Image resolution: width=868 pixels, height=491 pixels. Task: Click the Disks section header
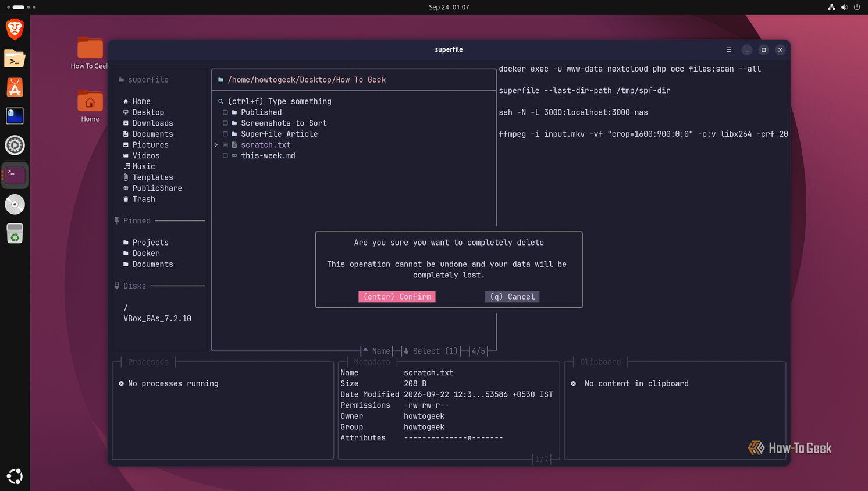click(x=130, y=286)
